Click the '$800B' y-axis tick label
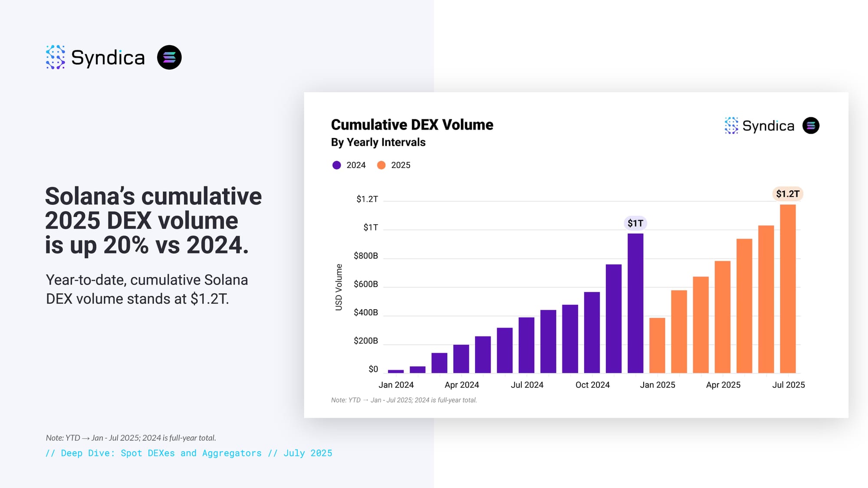 click(366, 256)
